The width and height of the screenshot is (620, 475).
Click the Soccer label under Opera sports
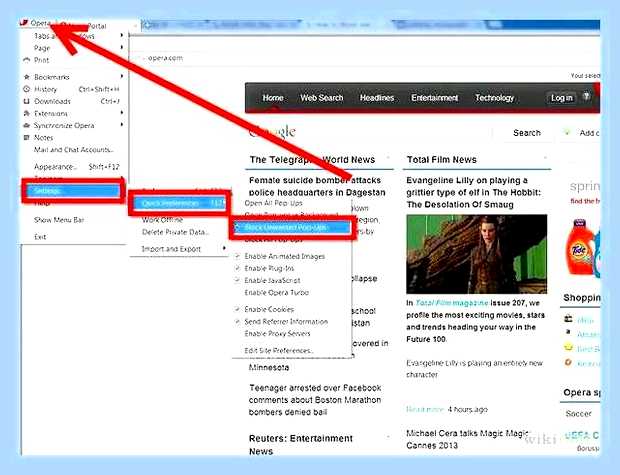click(578, 414)
